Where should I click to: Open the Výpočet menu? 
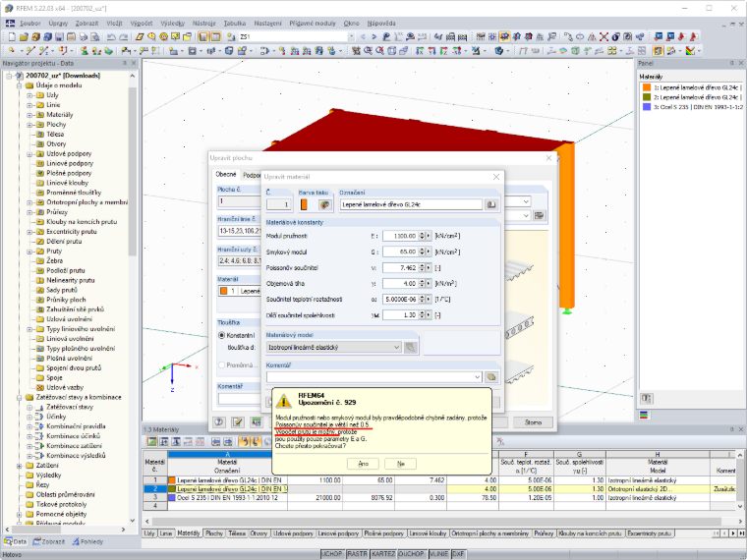click(141, 23)
